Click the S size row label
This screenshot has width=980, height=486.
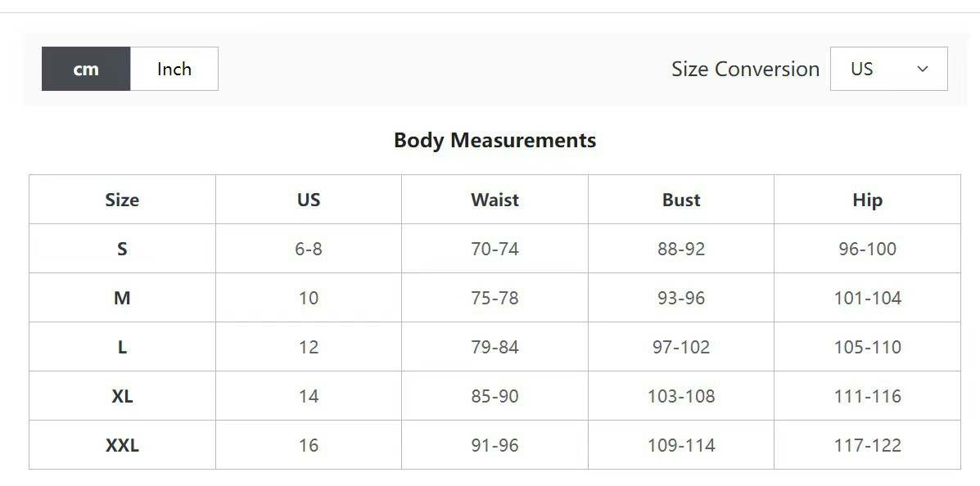coord(122,249)
